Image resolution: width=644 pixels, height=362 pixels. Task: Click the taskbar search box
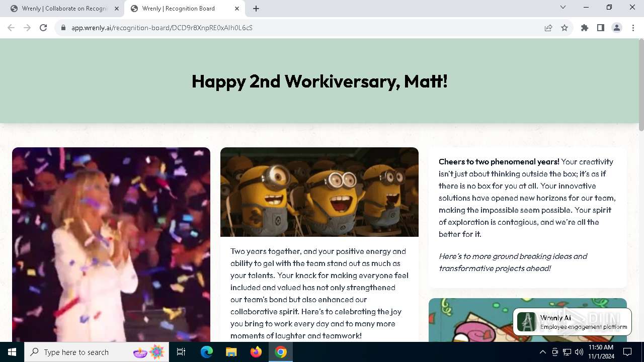[97, 352]
